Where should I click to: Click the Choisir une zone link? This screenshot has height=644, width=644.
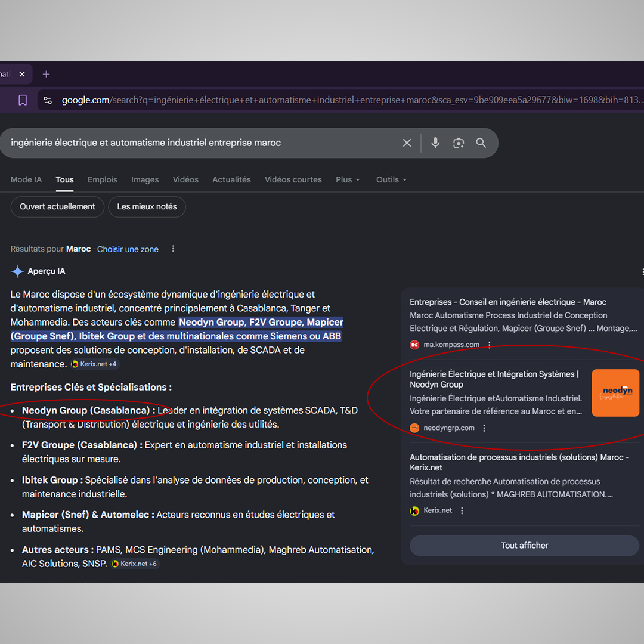pos(128,249)
